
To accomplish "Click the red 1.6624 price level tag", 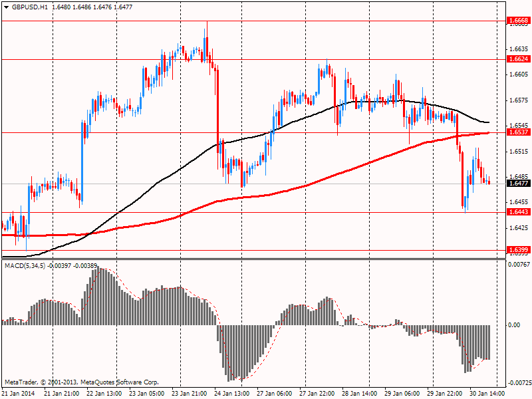I will (x=519, y=59).
